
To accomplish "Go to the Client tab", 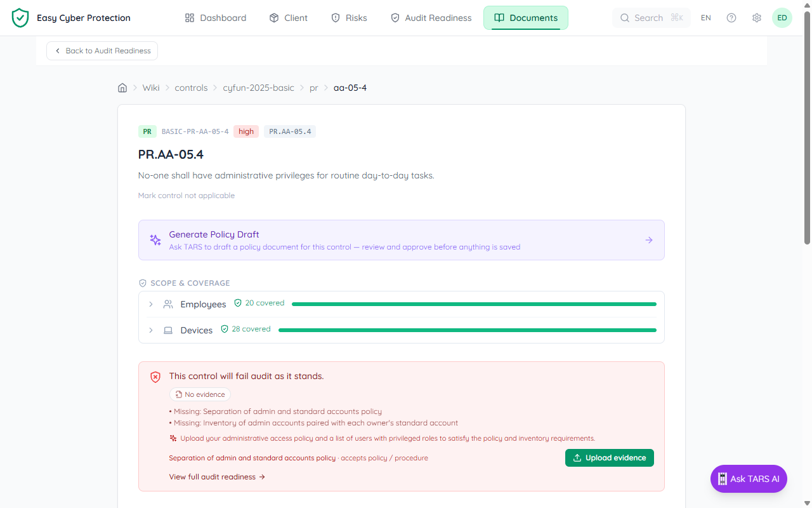I will click(288, 18).
